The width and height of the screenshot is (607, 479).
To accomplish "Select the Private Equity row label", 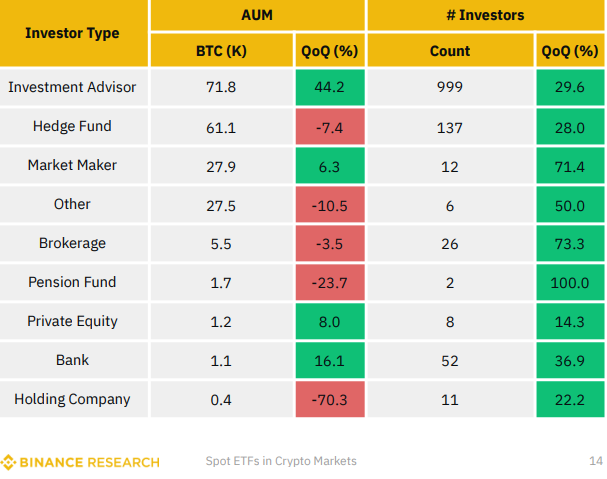I will click(74, 321).
